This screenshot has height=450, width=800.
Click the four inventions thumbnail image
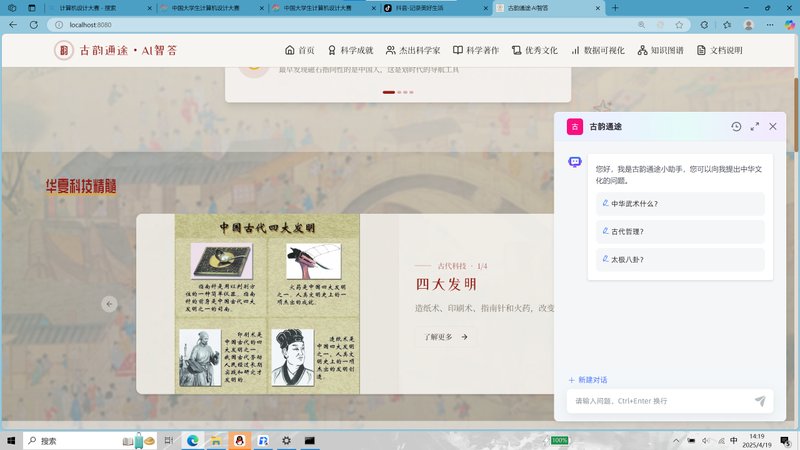point(267,304)
